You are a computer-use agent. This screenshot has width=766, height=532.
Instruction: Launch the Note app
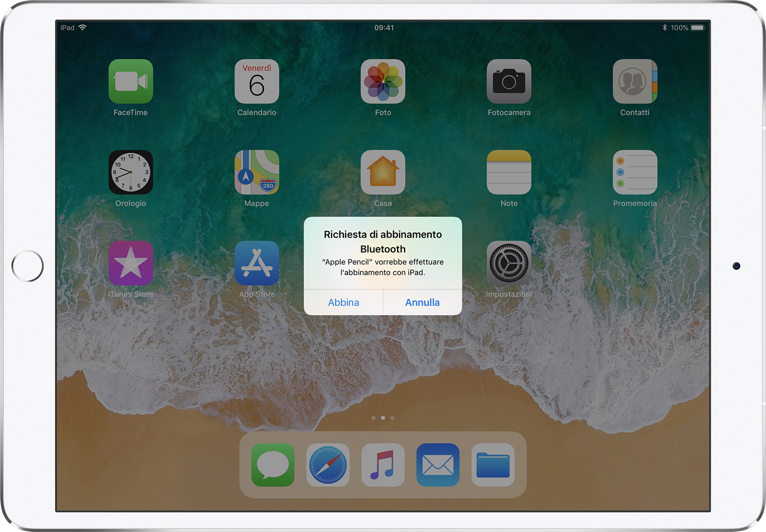click(509, 172)
